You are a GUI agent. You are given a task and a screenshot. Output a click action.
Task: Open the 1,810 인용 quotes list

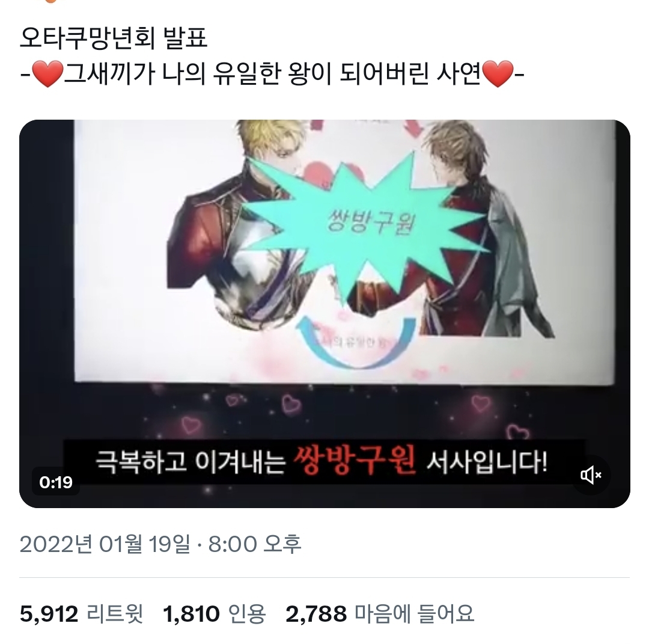tap(214, 614)
